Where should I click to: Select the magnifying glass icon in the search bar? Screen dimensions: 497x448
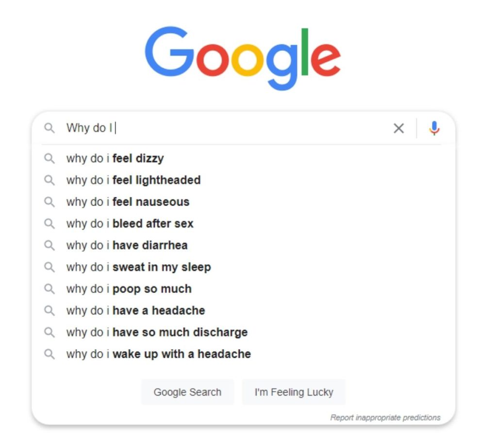coord(49,128)
